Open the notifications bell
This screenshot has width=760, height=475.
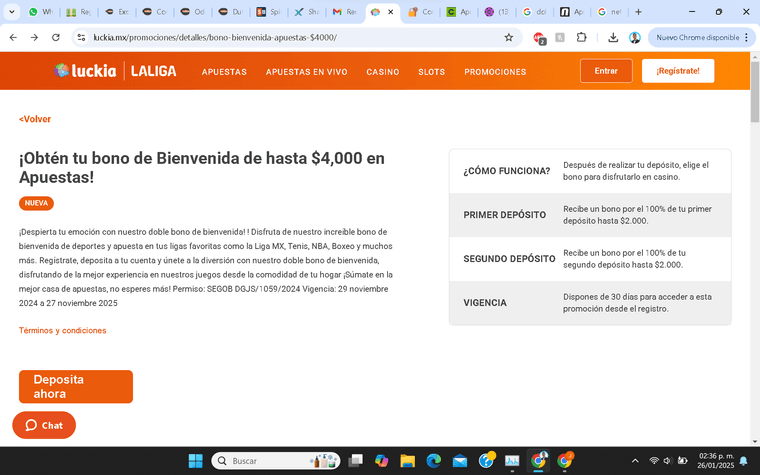743,461
